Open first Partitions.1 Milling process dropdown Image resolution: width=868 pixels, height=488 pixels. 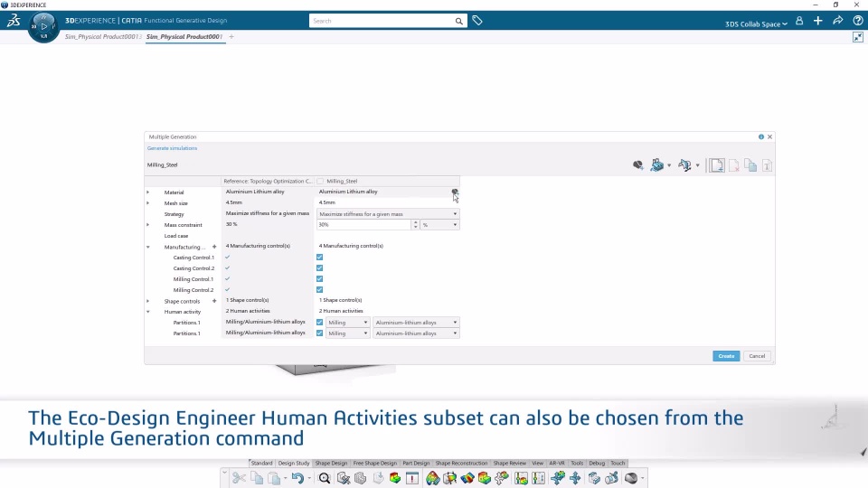(x=347, y=323)
